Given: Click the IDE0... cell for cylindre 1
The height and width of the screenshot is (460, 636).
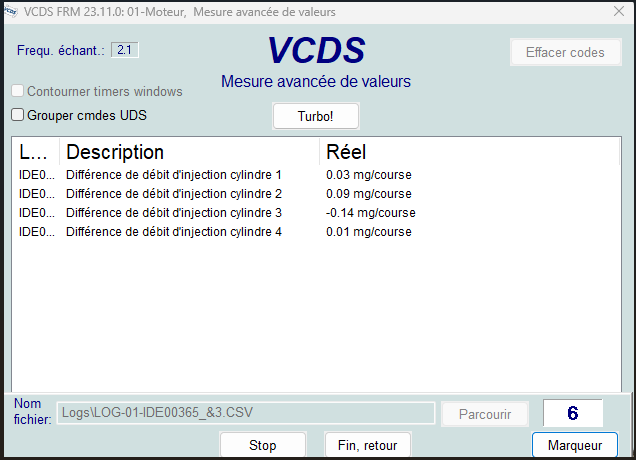Looking at the screenshot, I should pyautogui.click(x=37, y=175).
